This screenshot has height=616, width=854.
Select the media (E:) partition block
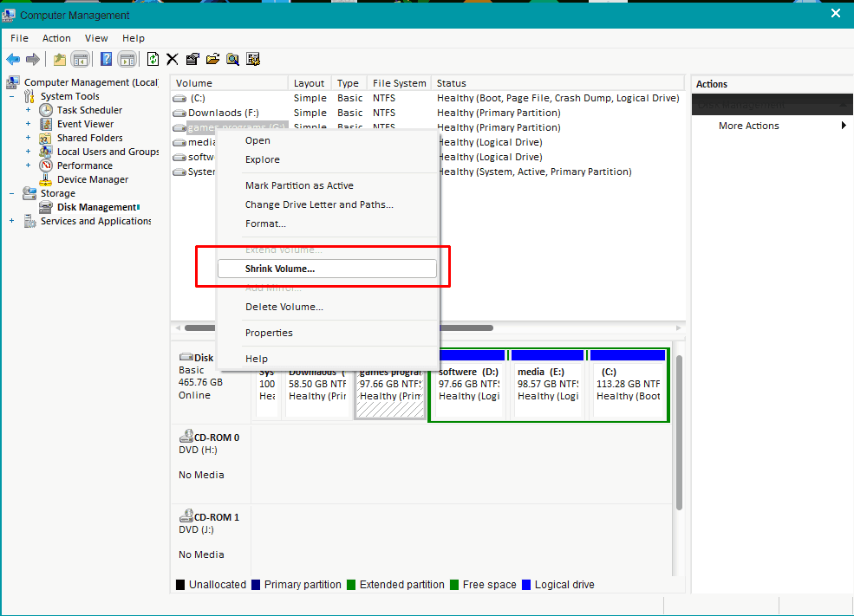click(548, 384)
